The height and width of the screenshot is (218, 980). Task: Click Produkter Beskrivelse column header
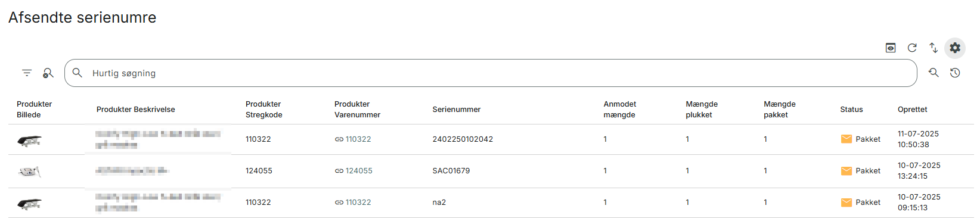pyautogui.click(x=136, y=110)
